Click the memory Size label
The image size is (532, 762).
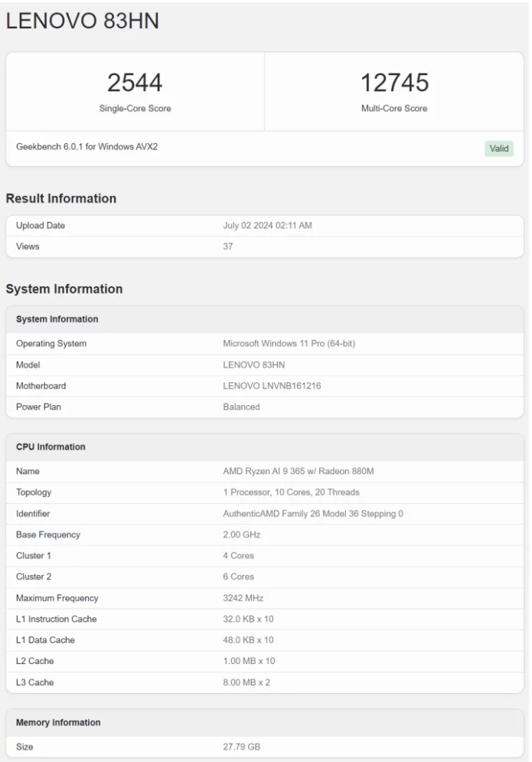click(24, 747)
